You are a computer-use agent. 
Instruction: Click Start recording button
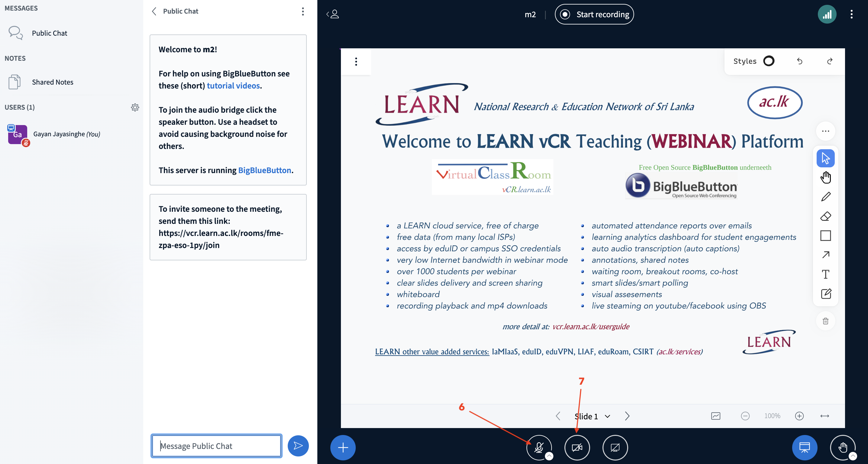(594, 14)
